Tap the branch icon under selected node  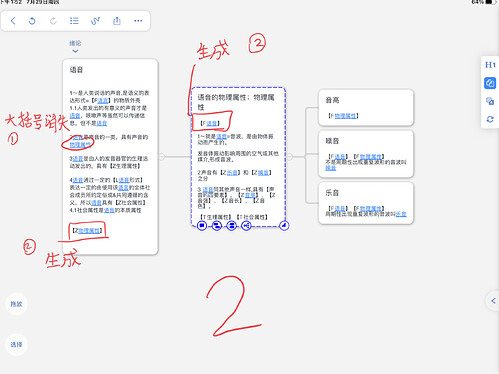(246, 226)
